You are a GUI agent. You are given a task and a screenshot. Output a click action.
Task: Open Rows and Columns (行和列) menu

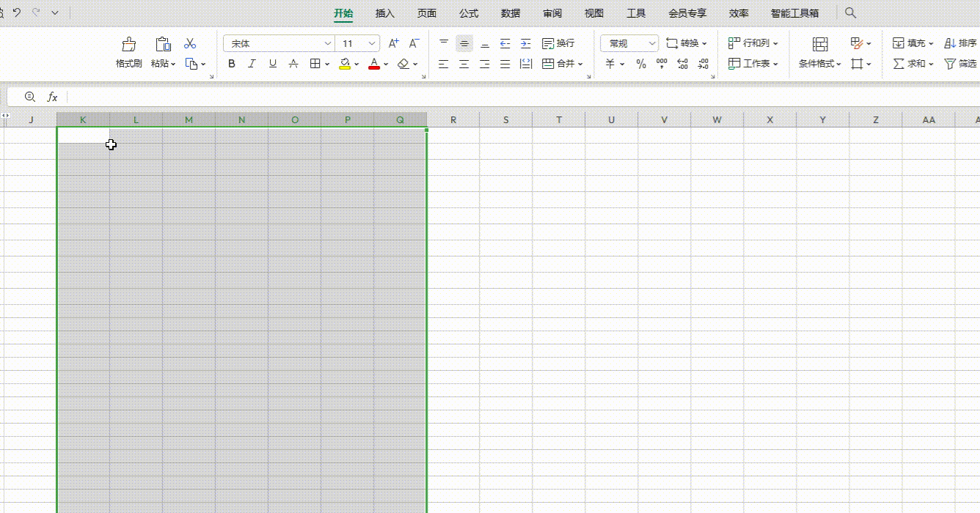point(753,43)
